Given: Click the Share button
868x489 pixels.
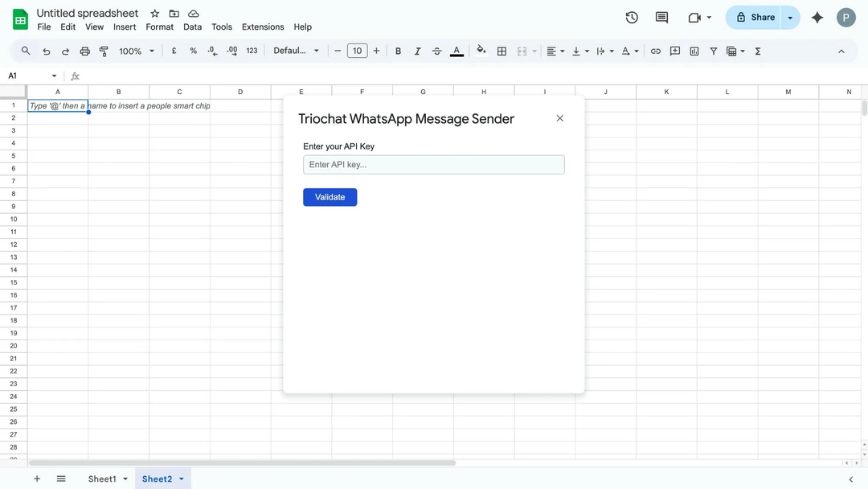Looking at the screenshot, I should (755, 18).
